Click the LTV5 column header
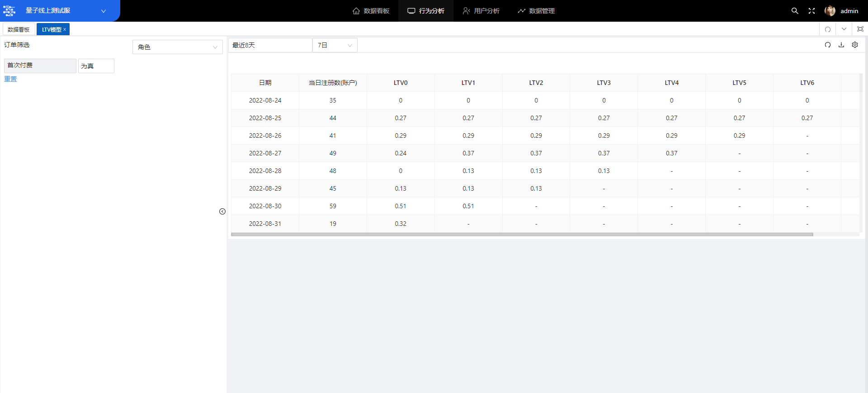Viewport: 868px width, 393px height. point(740,83)
